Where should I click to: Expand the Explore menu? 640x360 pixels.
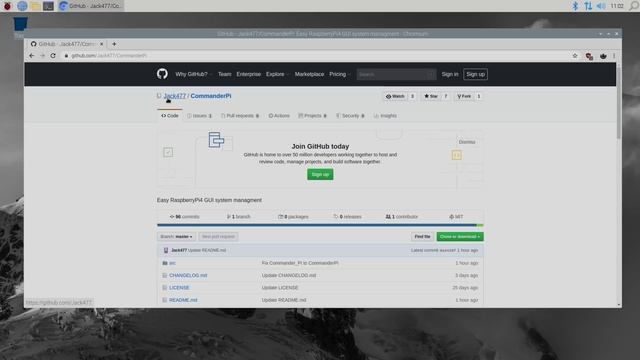click(x=277, y=74)
